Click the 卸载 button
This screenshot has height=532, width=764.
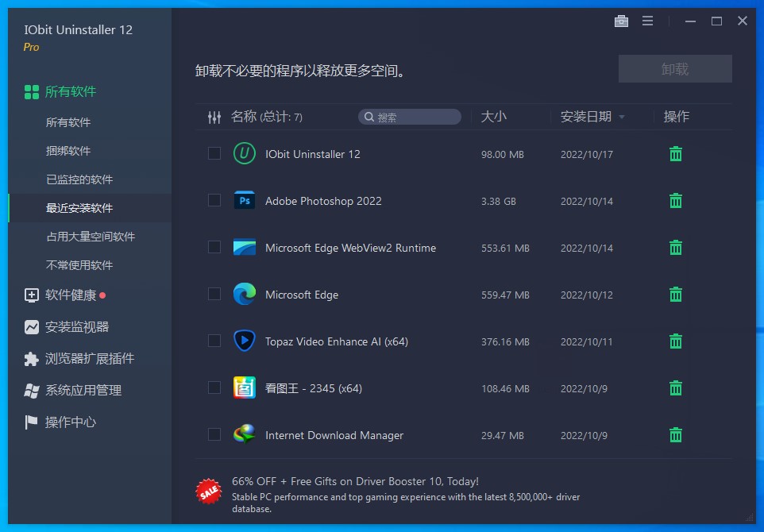(x=674, y=68)
